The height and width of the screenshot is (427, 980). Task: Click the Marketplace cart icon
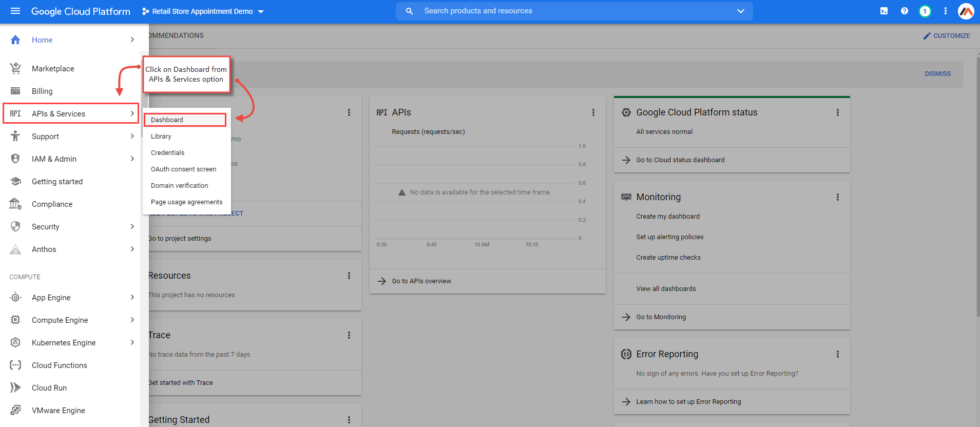[15, 68]
